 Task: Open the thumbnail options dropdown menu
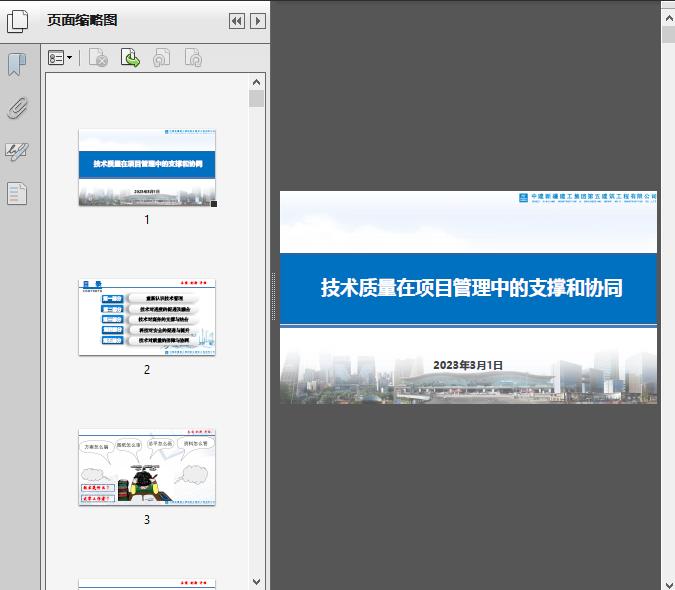click(x=60, y=58)
